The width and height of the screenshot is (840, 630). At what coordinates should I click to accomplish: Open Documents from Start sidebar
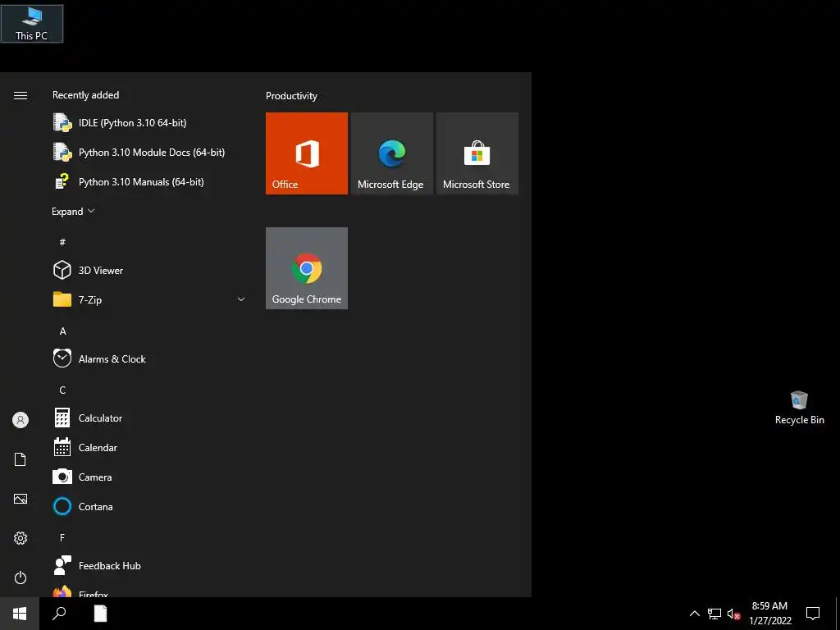[21, 459]
